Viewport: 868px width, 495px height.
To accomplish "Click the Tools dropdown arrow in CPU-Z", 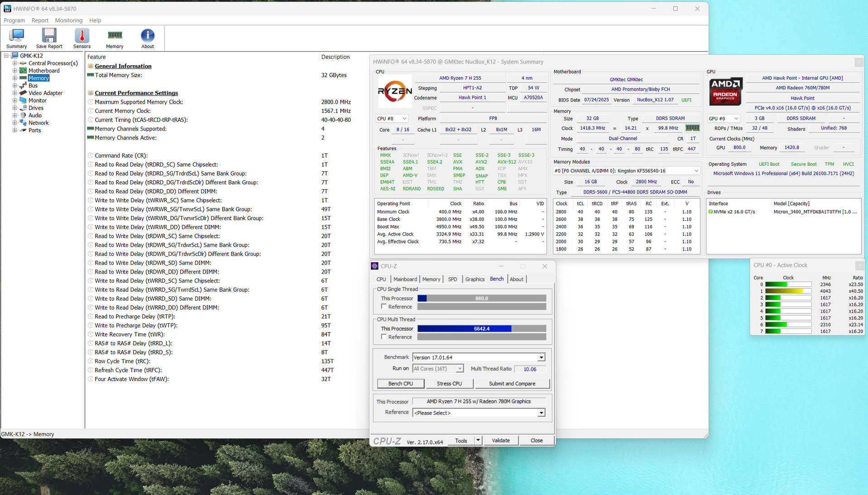I will coord(478,441).
